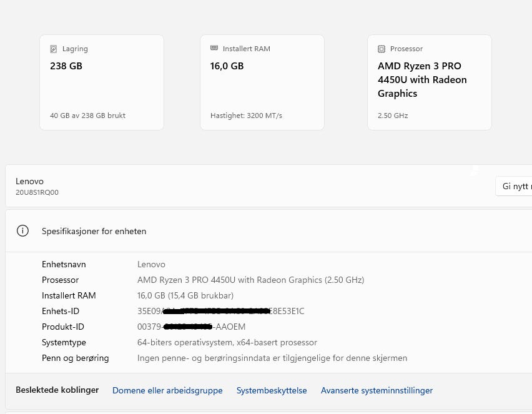The height and width of the screenshot is (414, 532).
Task: Click the model number 20U8S1RQ00
Action: [37, 192]
